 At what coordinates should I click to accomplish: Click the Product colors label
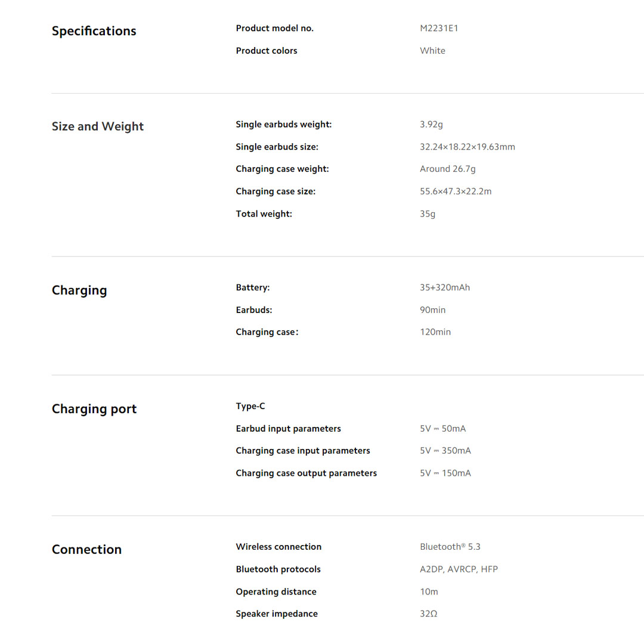click(266, 51)
